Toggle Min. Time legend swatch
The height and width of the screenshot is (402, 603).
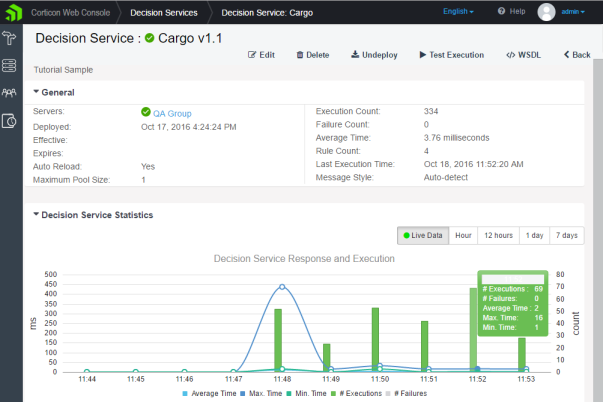[x=289, y=394]
